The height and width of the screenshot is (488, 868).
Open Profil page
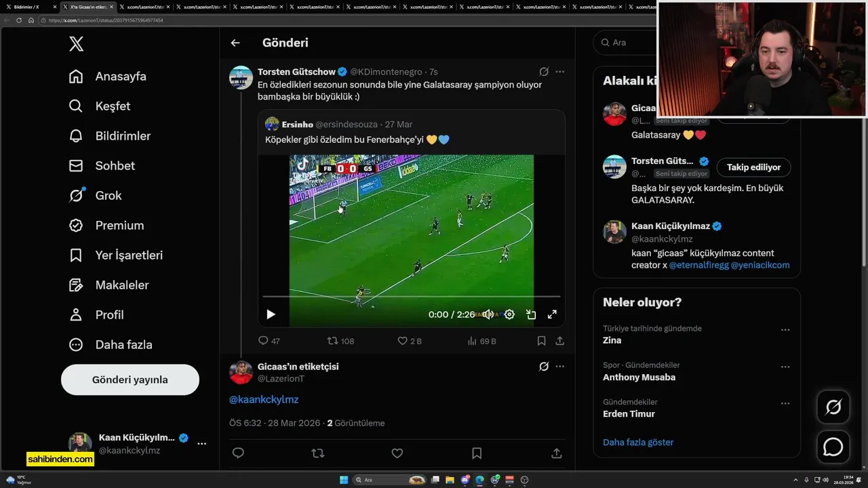[x=96, y=315]
